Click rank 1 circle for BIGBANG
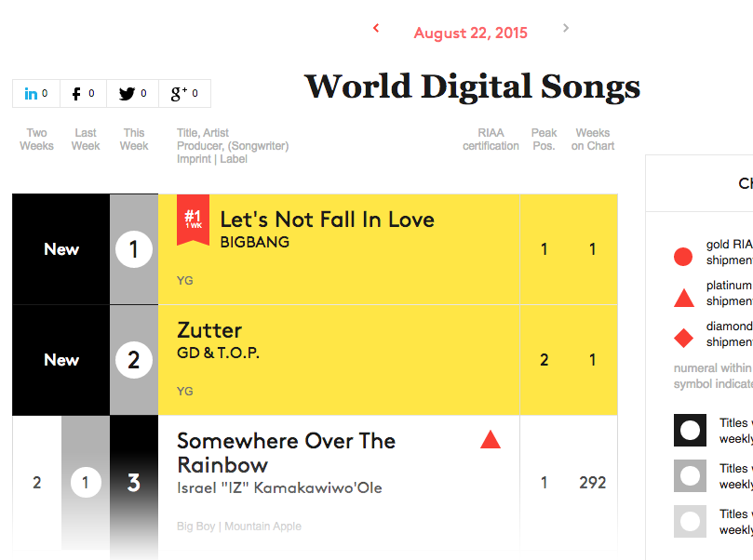This screenshot has width=753, height=560. click(x=134, y=249)
